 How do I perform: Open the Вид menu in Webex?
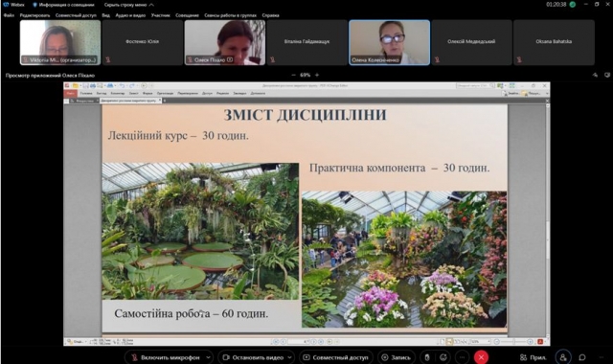tap(106, 15)
